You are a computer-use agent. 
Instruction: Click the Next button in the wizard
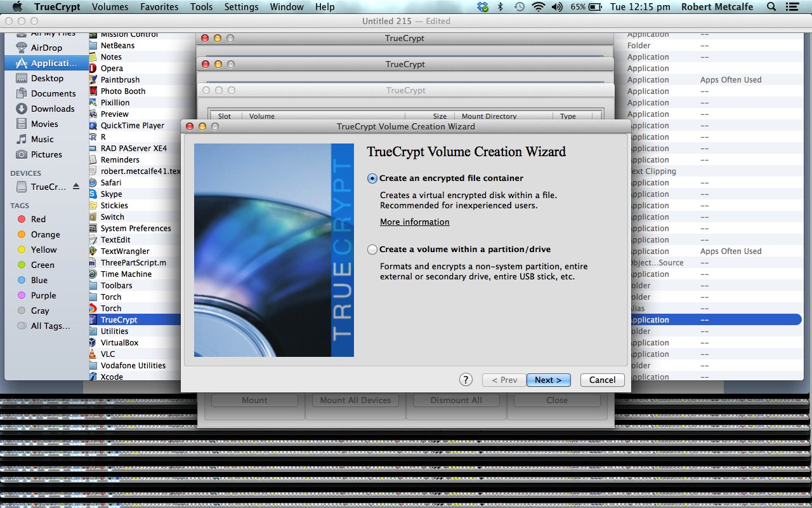548,380
